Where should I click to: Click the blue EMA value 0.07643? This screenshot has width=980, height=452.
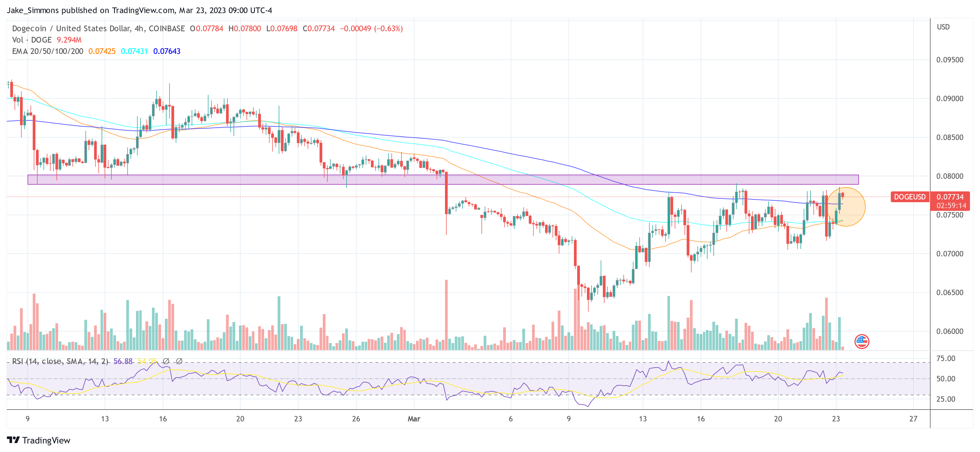[x=167, y=51]
